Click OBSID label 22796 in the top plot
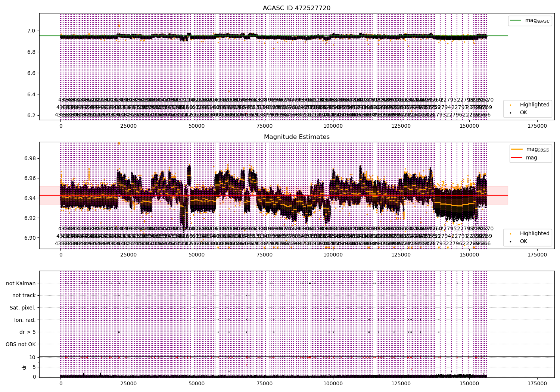 pos(454,115)
